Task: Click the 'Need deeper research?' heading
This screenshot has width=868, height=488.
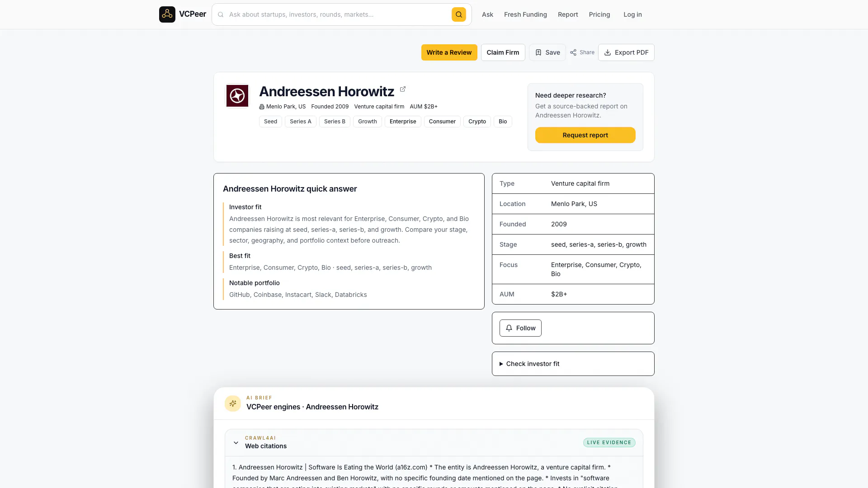Action: coord(571,95)
